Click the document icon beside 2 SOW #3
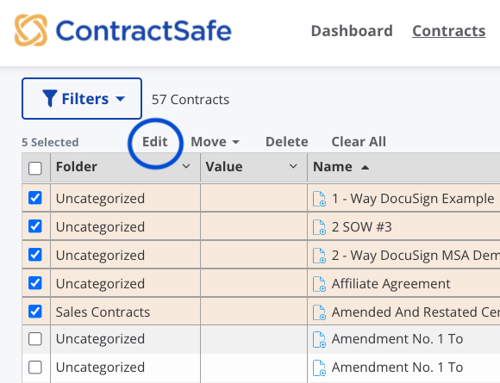The width and height of the screenshot is (500, 383). click(319, 227)
